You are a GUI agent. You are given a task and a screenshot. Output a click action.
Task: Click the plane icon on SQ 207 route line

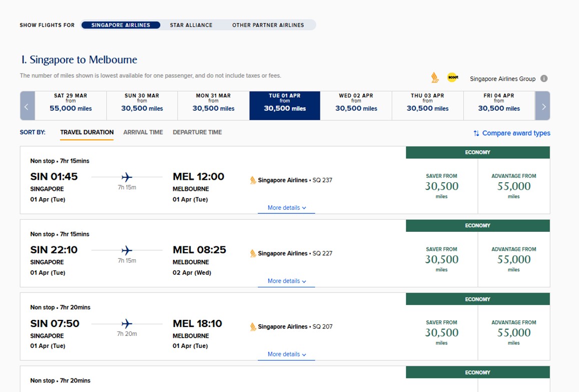point(127,323)
